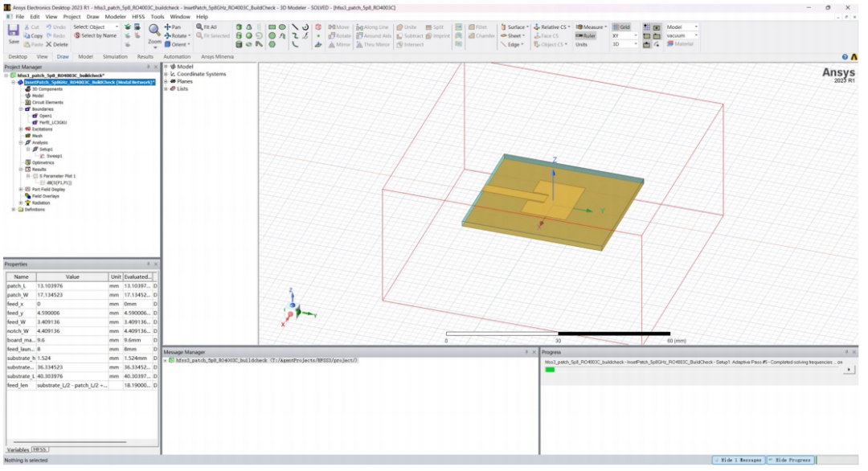Expand the Excitations tree node
This screenshot has width=868, height=471.
[22, 129]
